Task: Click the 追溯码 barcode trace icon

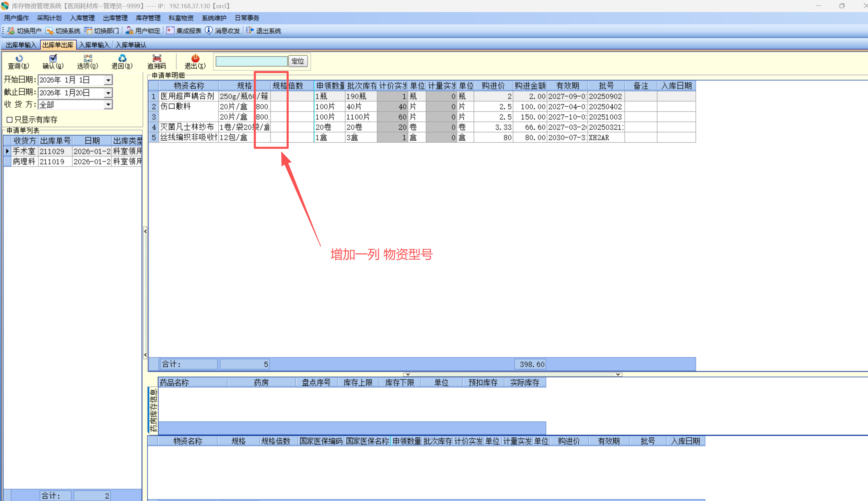Action: coord(157,59)
